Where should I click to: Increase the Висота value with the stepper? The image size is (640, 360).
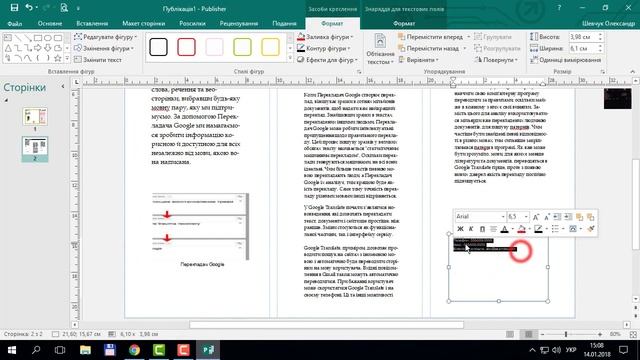600,35
